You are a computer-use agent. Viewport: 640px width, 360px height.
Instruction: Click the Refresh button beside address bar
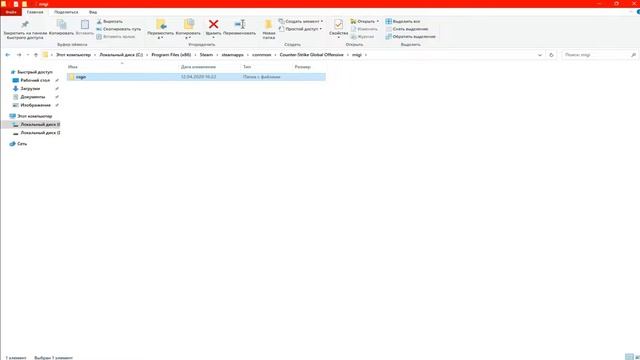[551, 55]
